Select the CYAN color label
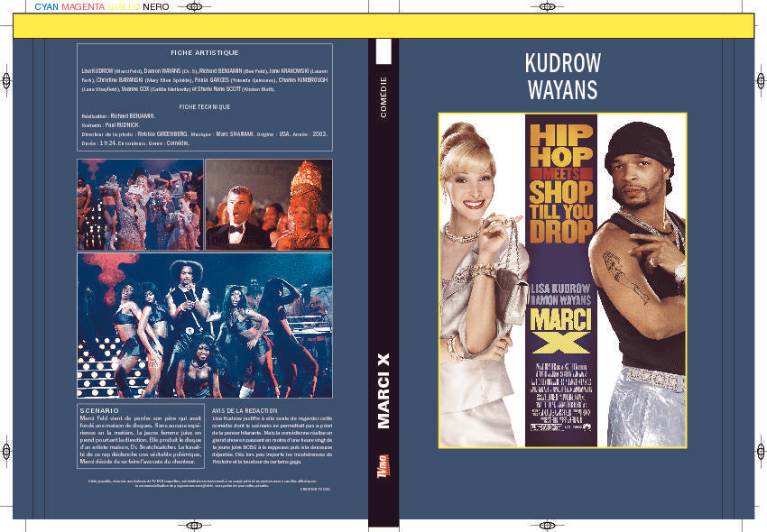This screenshot has width=767, height=532. click(46, 7)
